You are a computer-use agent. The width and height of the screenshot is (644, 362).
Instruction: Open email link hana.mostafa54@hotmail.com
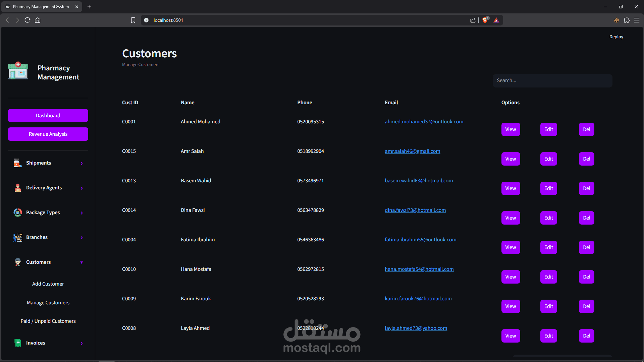[419, 269]
